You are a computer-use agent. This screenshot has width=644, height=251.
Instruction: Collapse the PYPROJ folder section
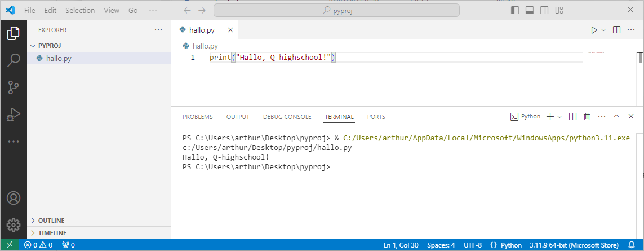coord(99,46)
